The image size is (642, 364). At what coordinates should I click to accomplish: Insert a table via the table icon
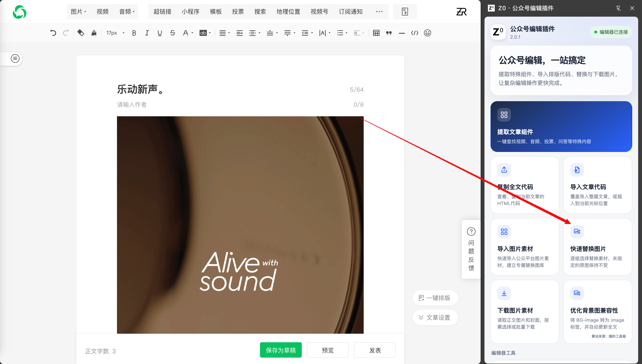point(376,33)
